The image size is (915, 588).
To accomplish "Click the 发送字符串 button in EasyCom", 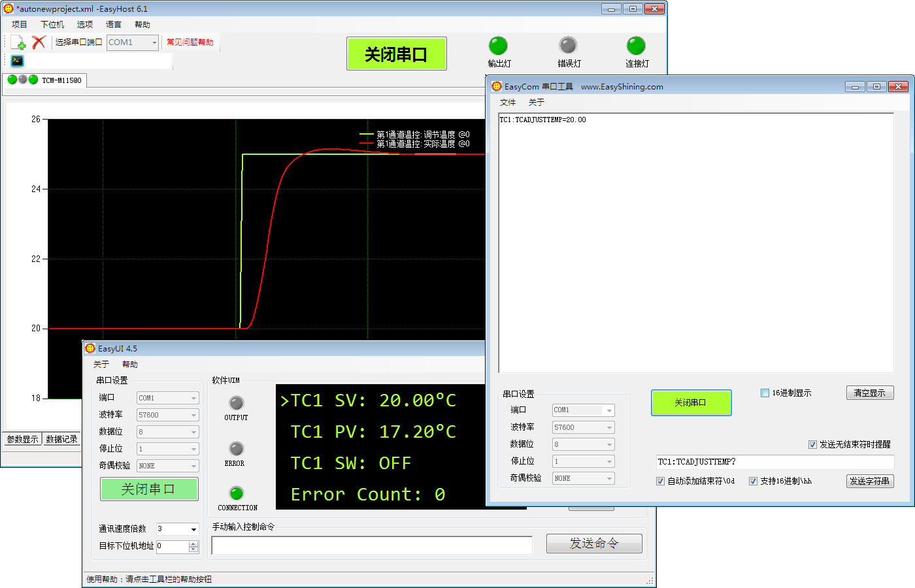I will click(x=869, y=481).
